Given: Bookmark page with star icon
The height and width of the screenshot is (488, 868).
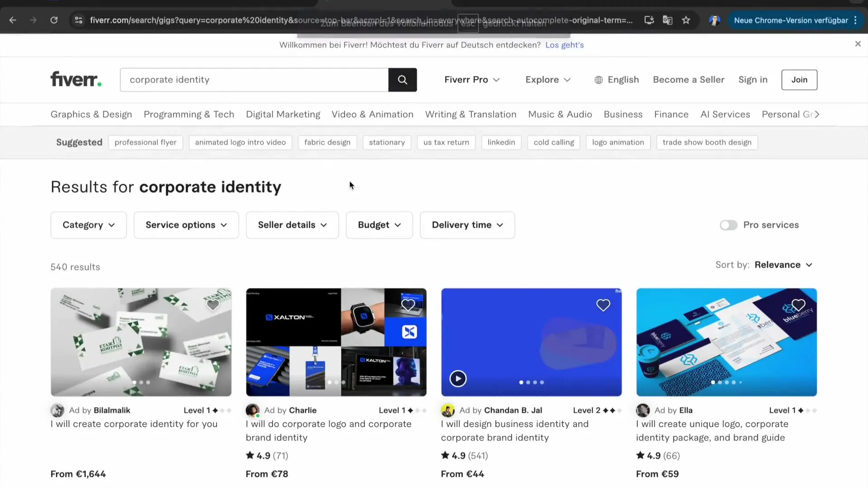Looking at the screenshot, I should tap(686, 20).
